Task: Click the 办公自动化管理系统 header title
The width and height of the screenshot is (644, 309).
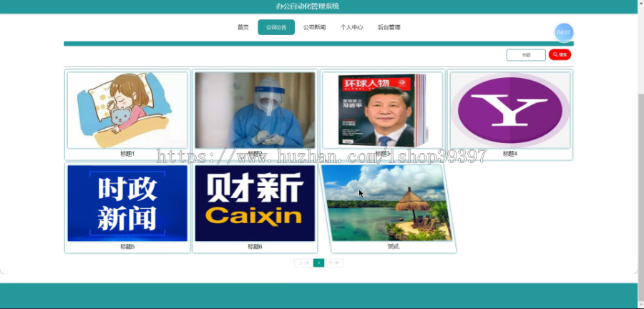Action: pyautogui.click(x=308, y=6)
